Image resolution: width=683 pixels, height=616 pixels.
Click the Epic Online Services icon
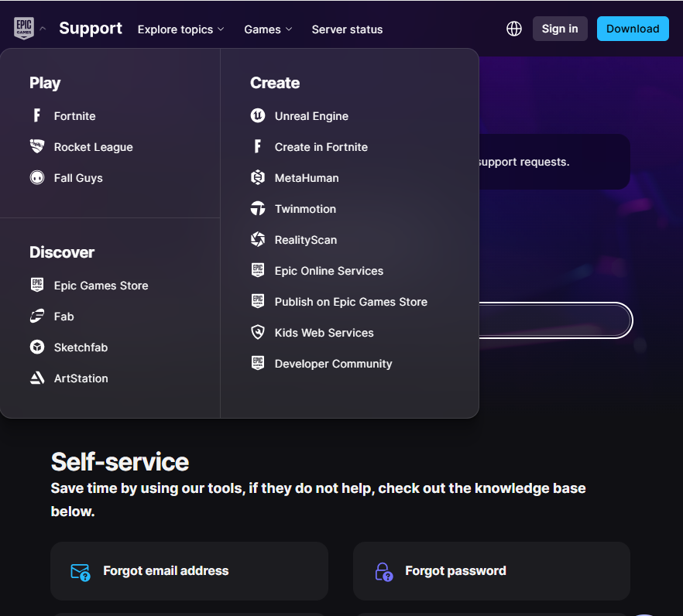pyautogui.click(x=258, y=270)
